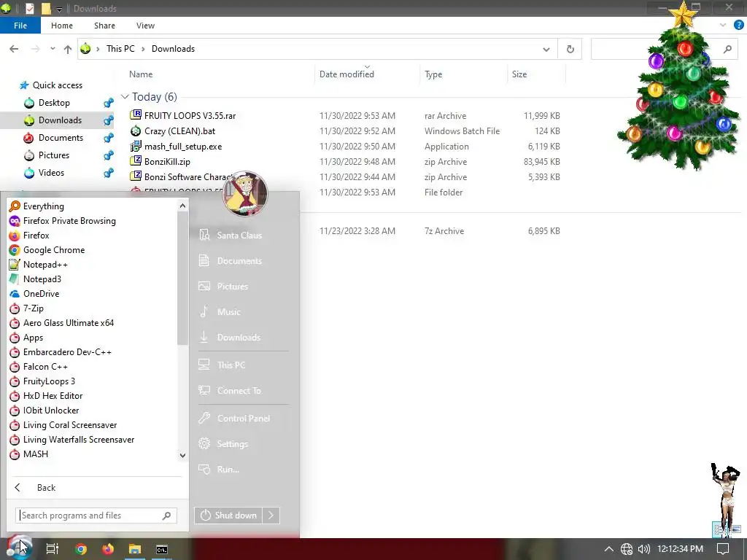The width and height of the screenshot is (747, 560).
Task: Open Firefox from the programs list
Action: coord(29,236)
